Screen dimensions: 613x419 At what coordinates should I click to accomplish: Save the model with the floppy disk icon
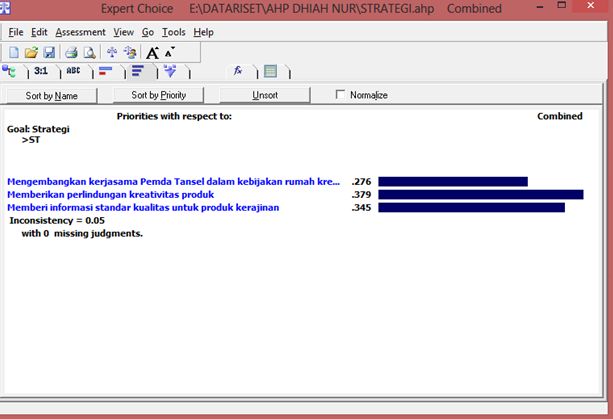pyautogui.click(x=49, y=52)
